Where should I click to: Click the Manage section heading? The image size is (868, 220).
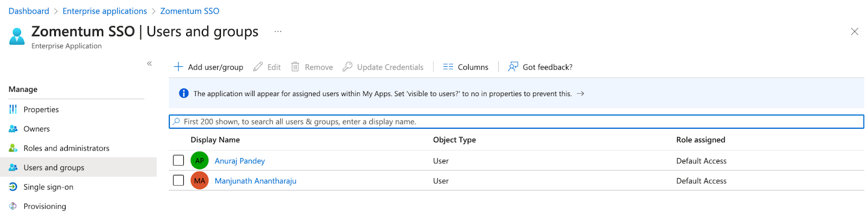[x=23, y=89]
